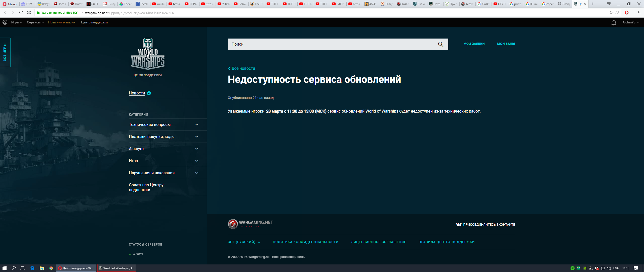Bookmark page with the heart icon
Image resolution: width=644 pixels, height=272 pixels.
click(x=617, y=13)
